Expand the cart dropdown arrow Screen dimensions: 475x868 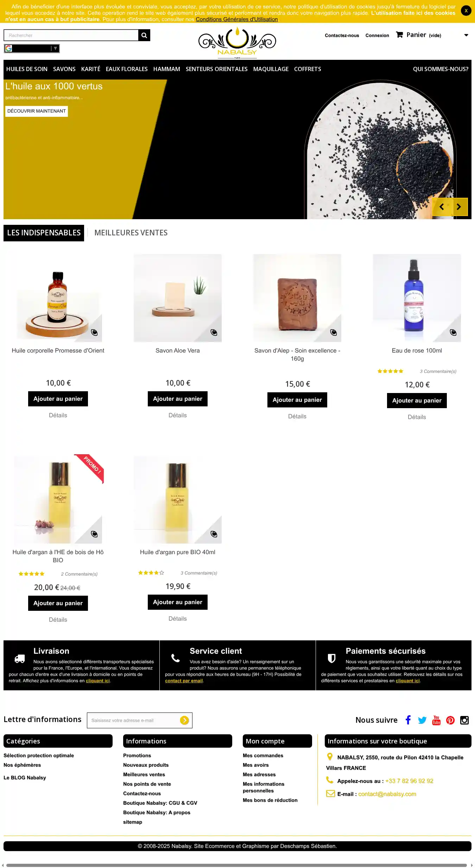pos(466,35)
